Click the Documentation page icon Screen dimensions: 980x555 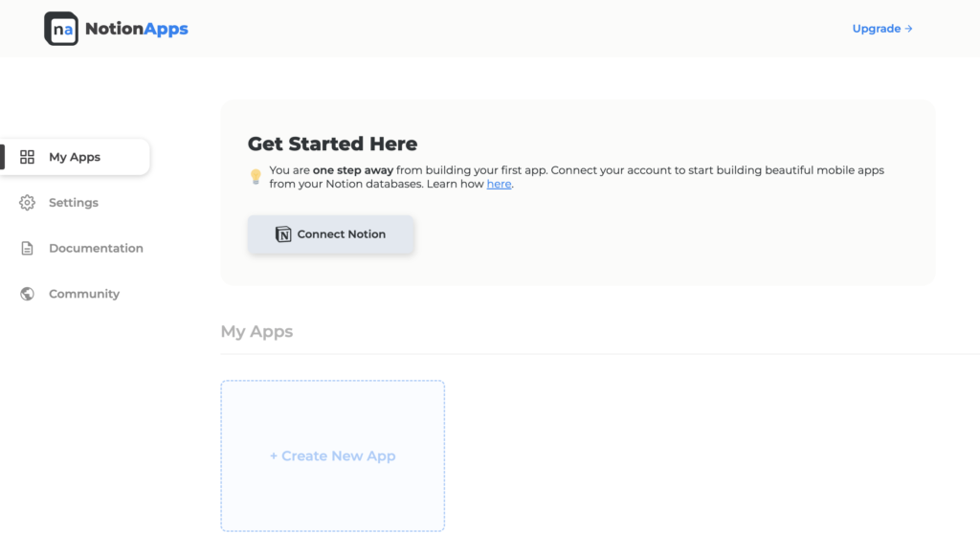[28, 249]
